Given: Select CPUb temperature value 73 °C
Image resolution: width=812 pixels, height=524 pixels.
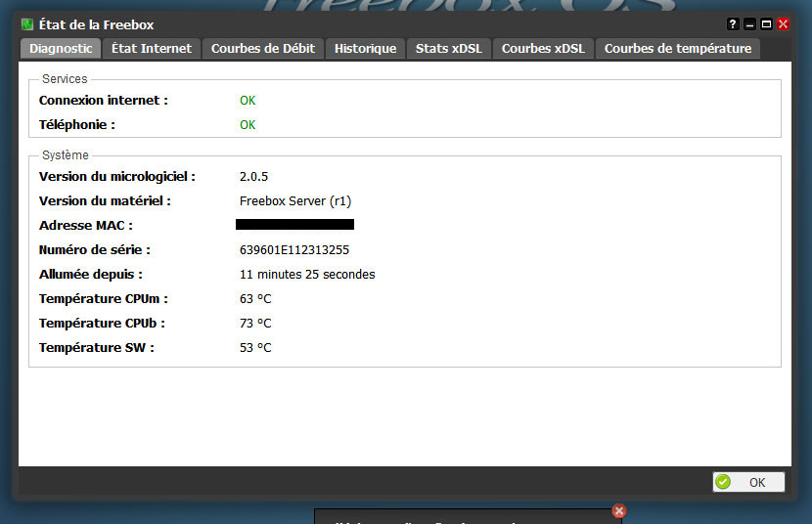Looking at the screenshot, I should (x=255, y=324).
